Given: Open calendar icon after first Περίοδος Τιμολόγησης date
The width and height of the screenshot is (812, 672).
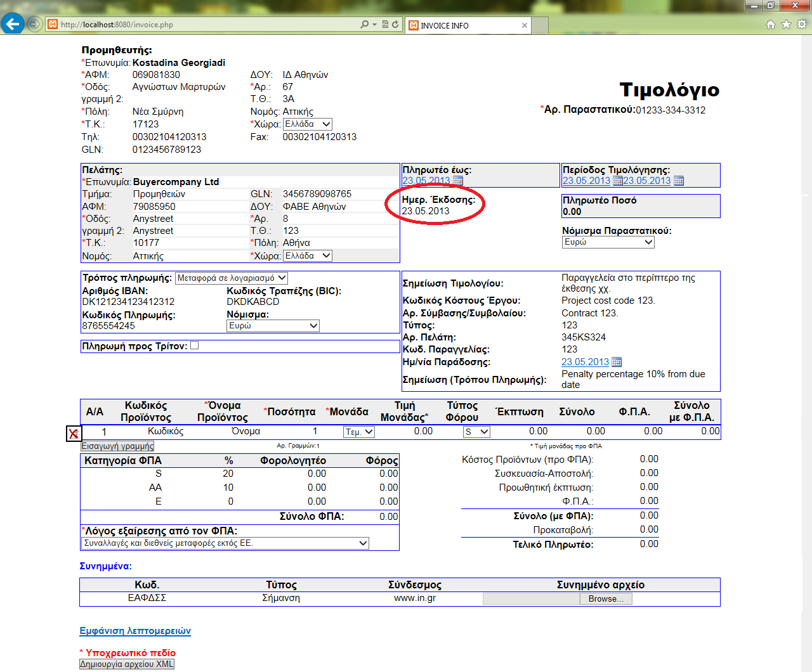Looking at the screenshot, I should 618,181.
